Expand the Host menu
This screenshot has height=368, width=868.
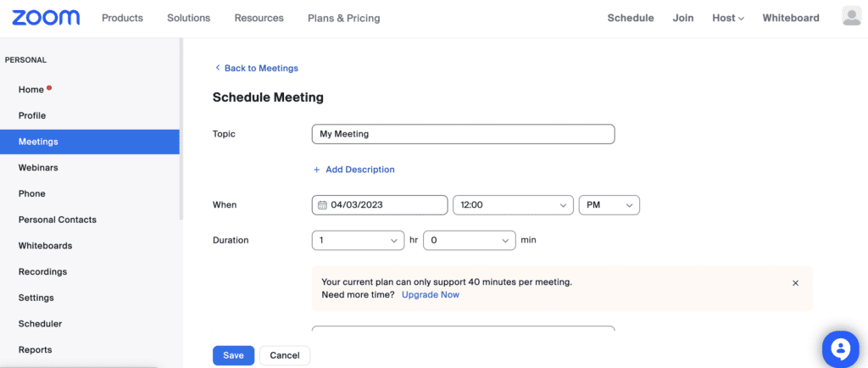(728, 18)
